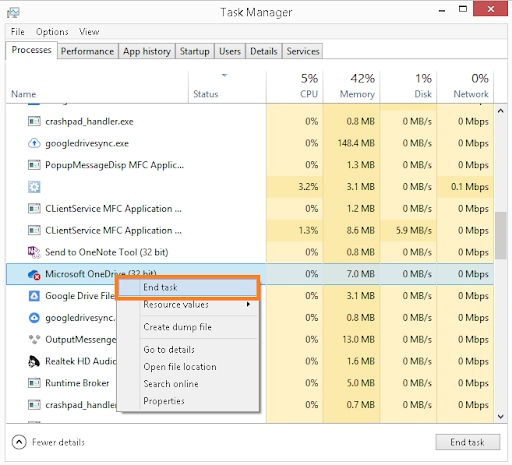The image size is (512, 465).
Task: Click the 5.9 MB/s disk value
Action: click(x=414, y=231)
